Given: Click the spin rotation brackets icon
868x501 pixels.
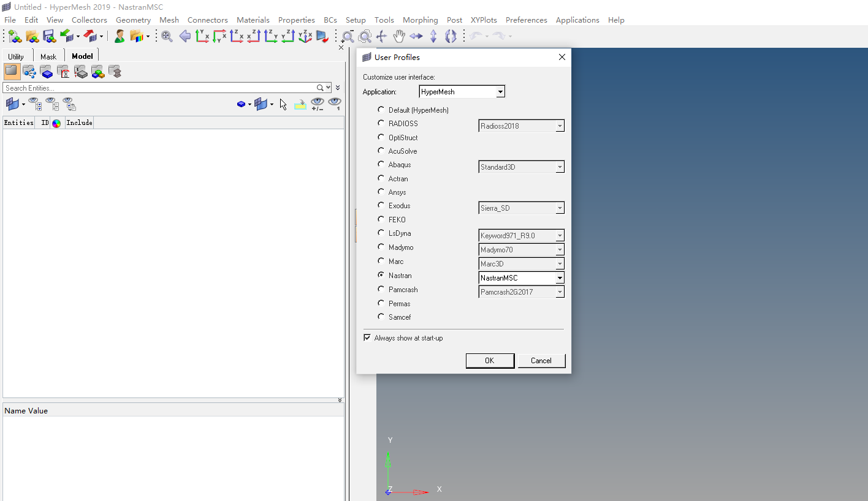Looking at the screenshot, I should click(x=451, y=37).
